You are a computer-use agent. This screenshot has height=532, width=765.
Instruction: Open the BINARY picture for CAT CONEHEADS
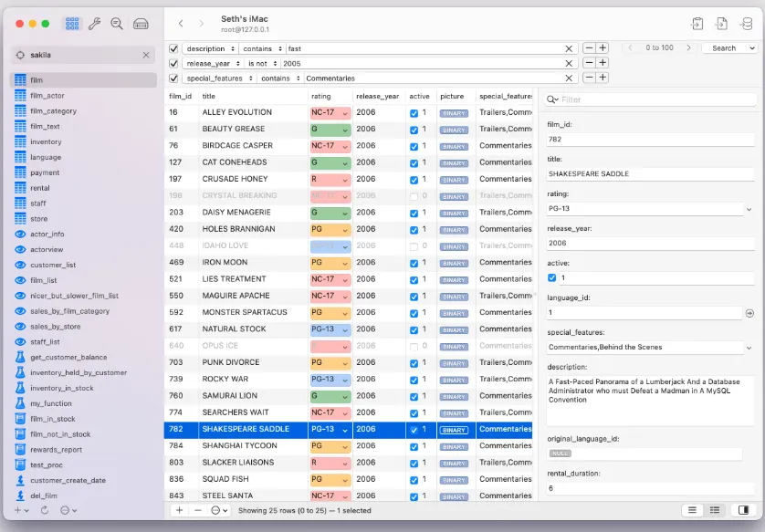454,163
